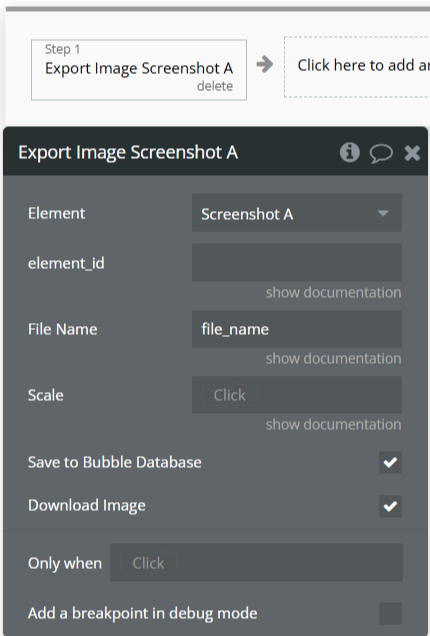Image resolution: width=430 pixels, height=636 pixels.
Task: Toggle the Download Image checkbox
Action: pyautogui.click(x=390, y=506)
